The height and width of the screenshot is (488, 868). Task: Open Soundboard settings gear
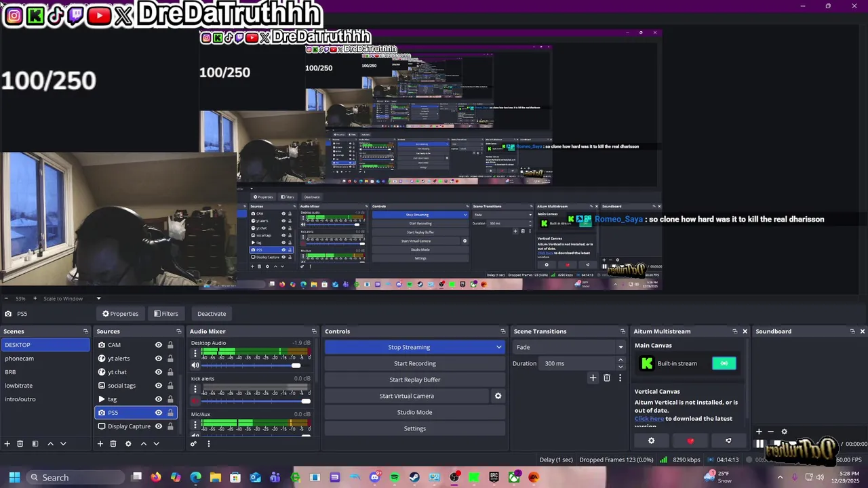point(785,432)
